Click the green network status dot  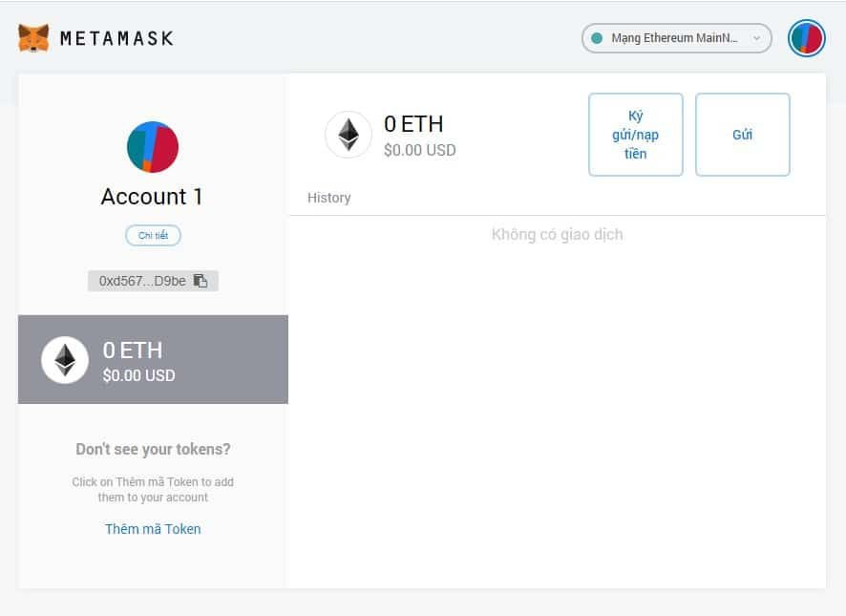coord(597,38)
